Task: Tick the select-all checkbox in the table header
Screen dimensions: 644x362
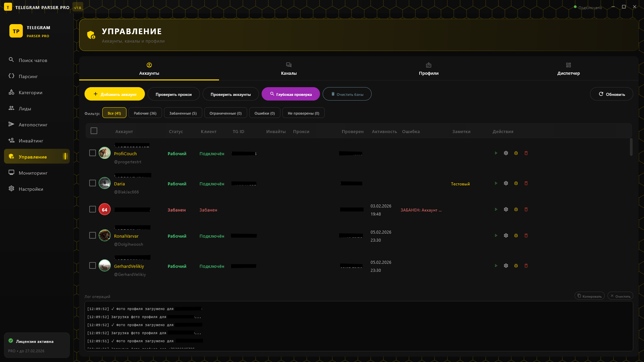Action: click(x=94, y=131)
